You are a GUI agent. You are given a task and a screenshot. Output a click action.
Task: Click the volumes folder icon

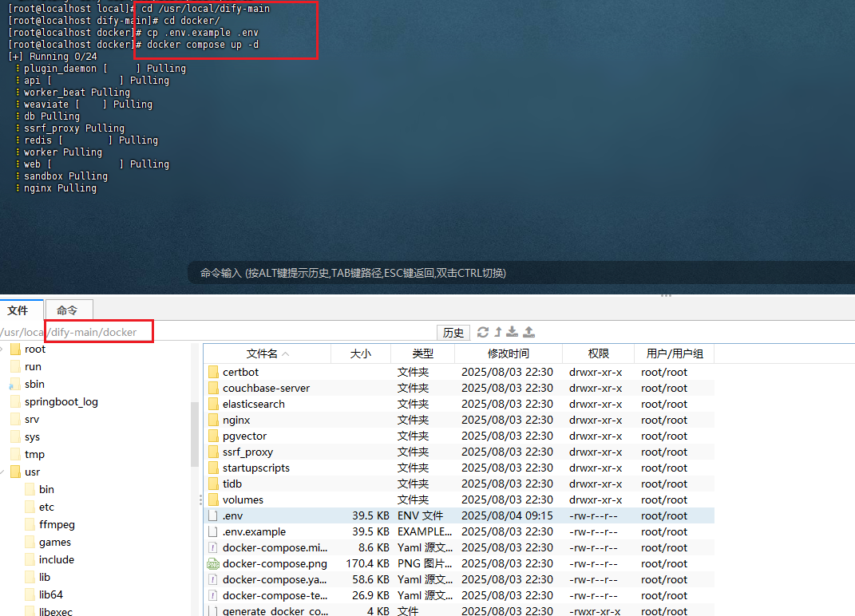point(213,500)
